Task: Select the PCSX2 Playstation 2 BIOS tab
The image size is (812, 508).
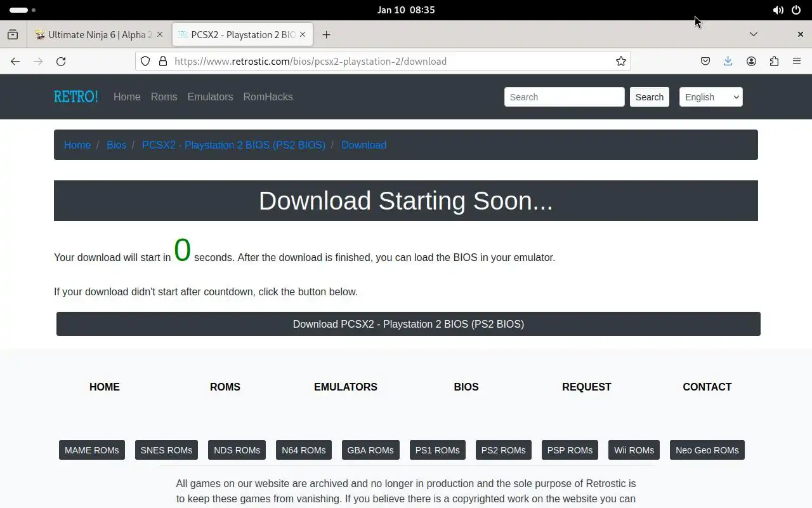Action: tap(242, 35)
